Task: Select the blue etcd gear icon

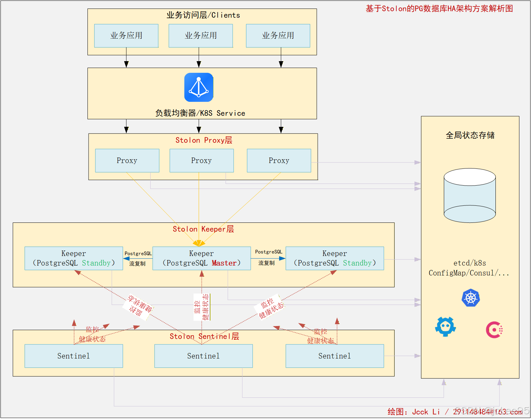Action: point(445,327)
